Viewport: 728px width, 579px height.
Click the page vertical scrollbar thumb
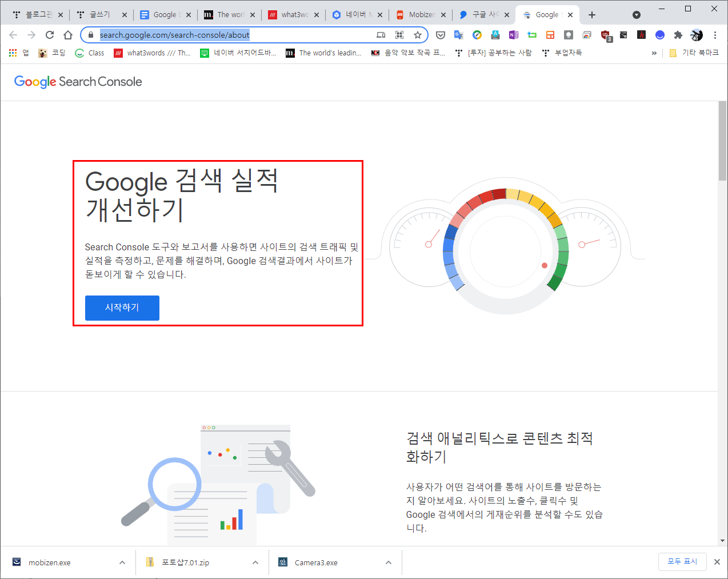(x=723, y=141)
